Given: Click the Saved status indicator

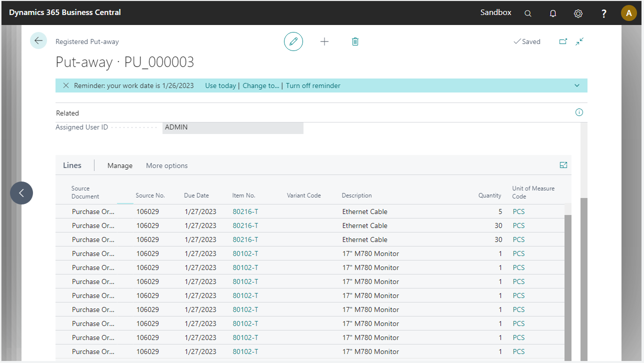Looking at the screenshot, I should pyautogui.click(x=527, y=42).
